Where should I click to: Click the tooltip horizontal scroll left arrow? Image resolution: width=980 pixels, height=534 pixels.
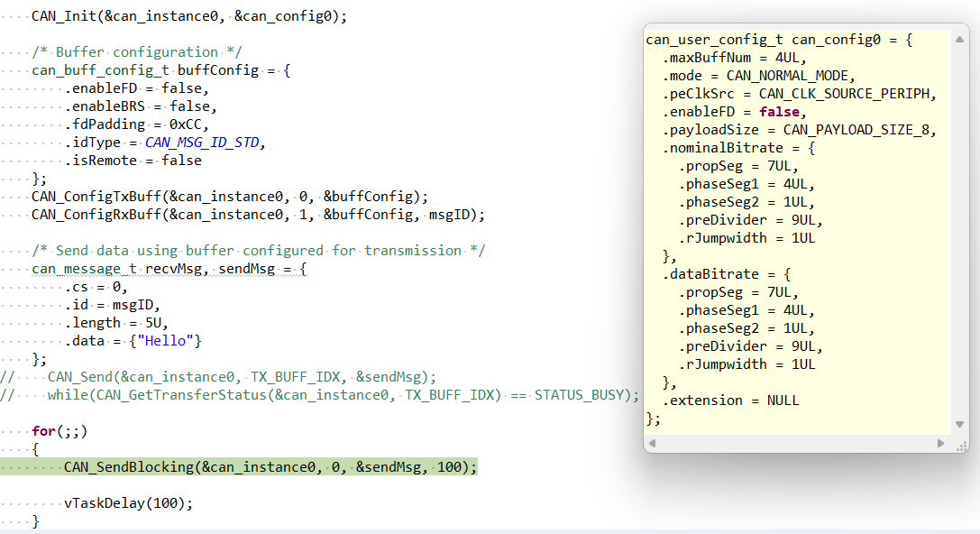[x=652, y=443]
